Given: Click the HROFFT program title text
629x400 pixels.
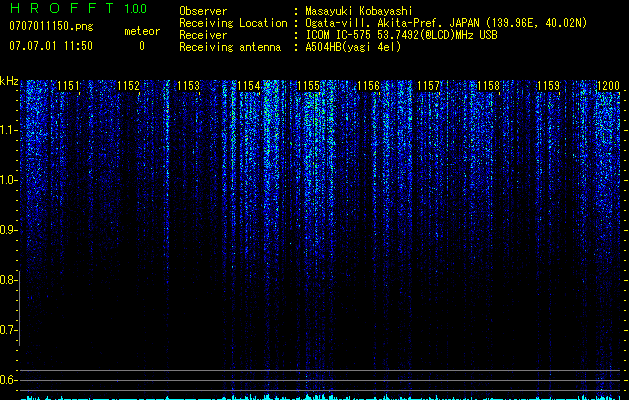Looking at the screenshot, I should click(x=62, y=8).
